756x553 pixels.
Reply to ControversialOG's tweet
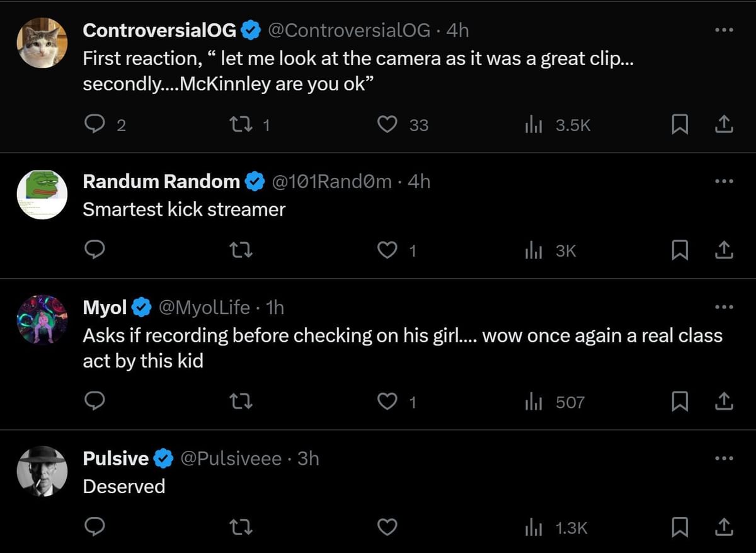(x=94, y=125)
